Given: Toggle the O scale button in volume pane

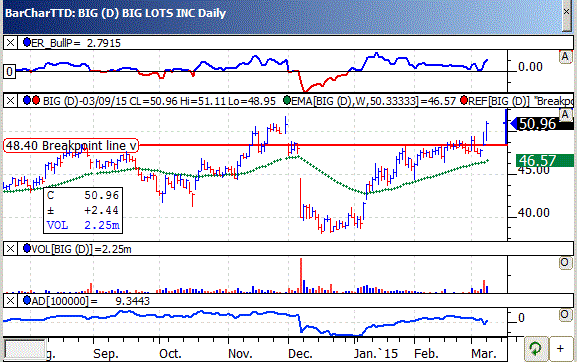Looking at the screenshot, I should coord(565,263).
